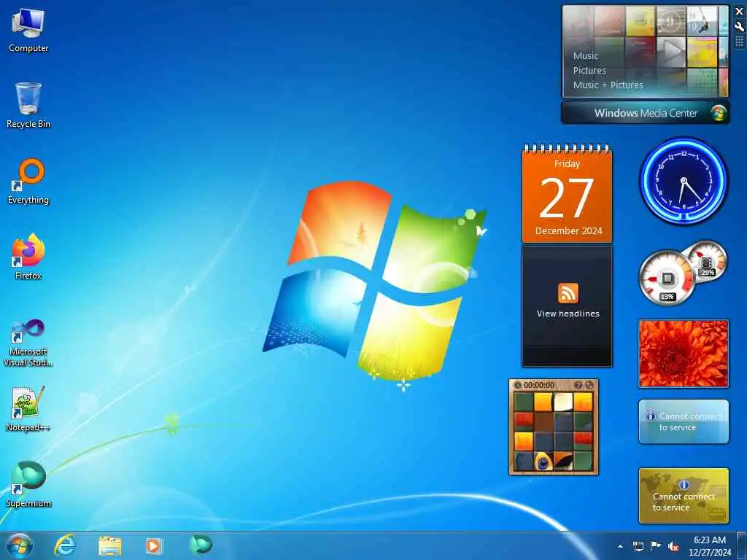Select the Firefox desktop shortcut
The image size is (747, 560).
pos(28,257)
